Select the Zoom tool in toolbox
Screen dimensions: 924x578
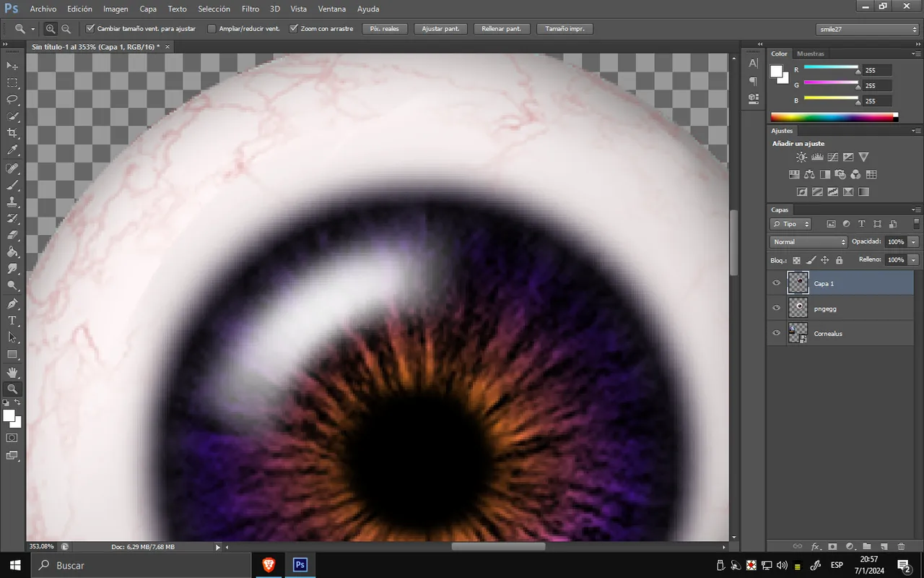[x=12, y=389]
